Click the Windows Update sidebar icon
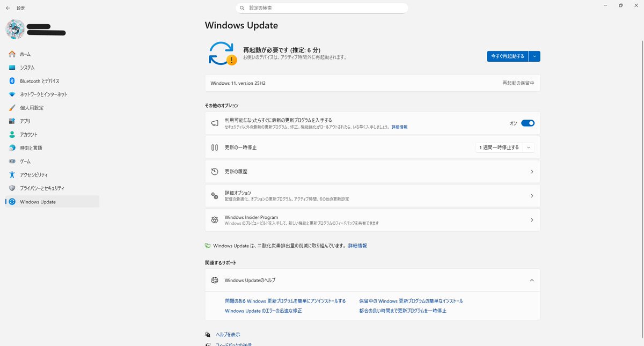The width and height of the screenshot is (644, 346). point(12,202)
